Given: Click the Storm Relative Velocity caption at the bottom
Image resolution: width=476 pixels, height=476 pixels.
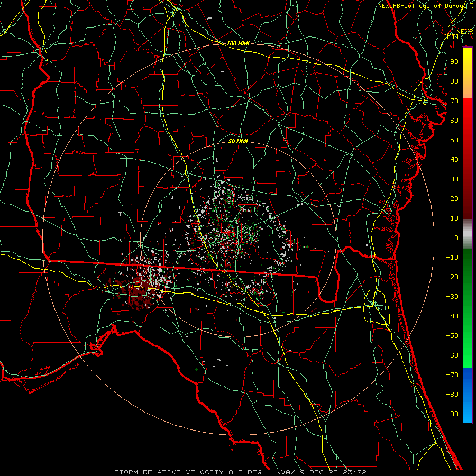Looking at the screenshot, I should click(240, 472).
